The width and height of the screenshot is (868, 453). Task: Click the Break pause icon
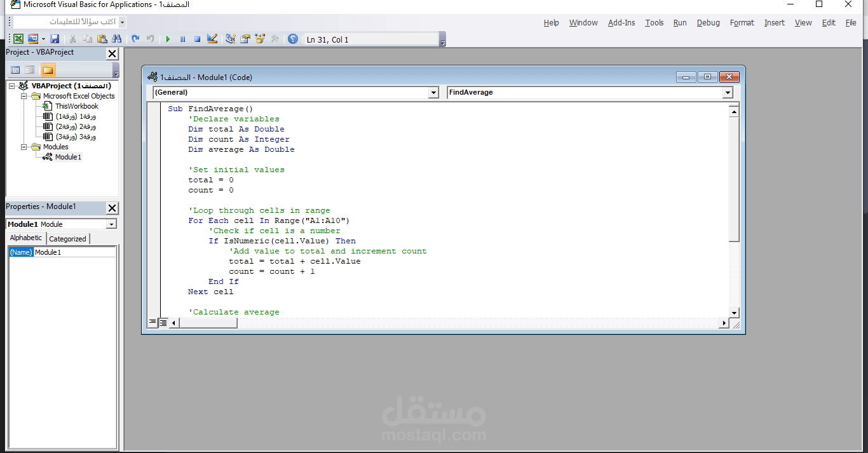182,39
